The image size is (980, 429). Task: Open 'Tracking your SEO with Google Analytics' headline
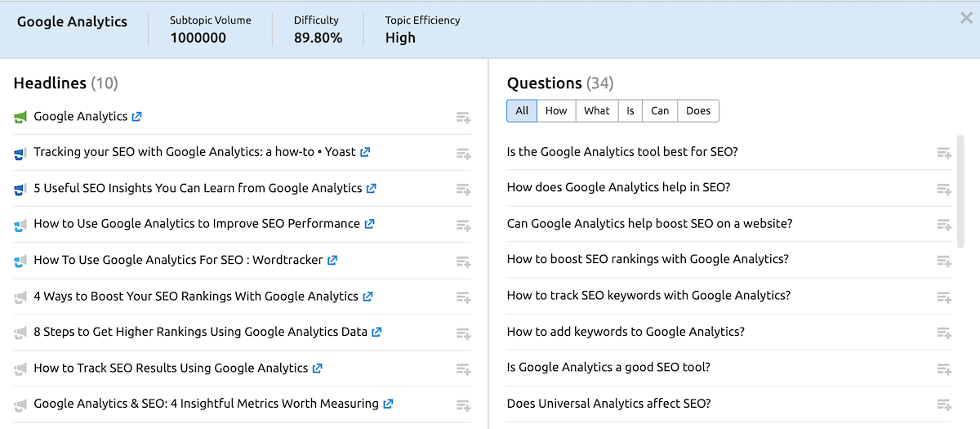coord(194,152)
